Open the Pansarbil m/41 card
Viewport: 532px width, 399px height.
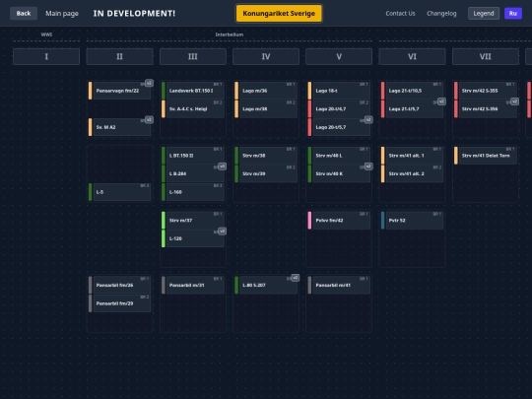pos(339,285)
